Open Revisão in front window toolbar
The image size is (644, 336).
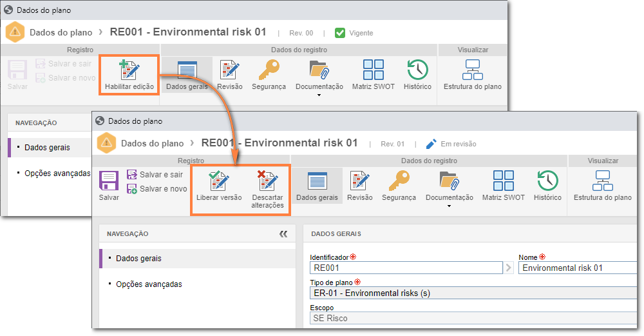pos(360,186)
